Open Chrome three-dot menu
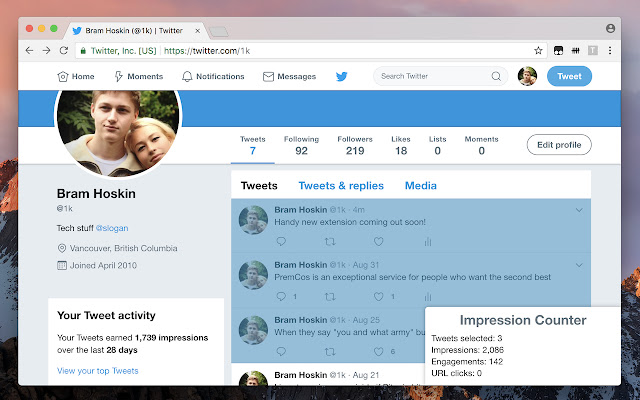The height and width of the screenshot is (400, 640). 610,50
